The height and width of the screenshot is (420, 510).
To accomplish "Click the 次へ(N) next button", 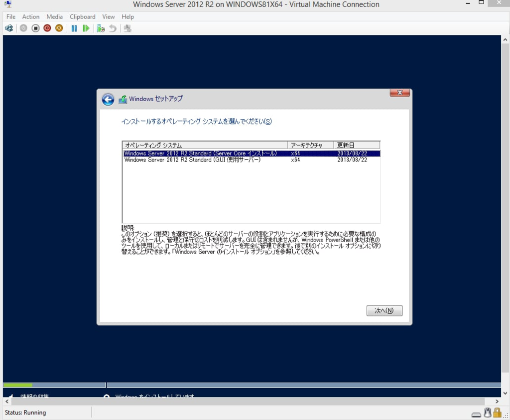I will [x=384, y=311].
